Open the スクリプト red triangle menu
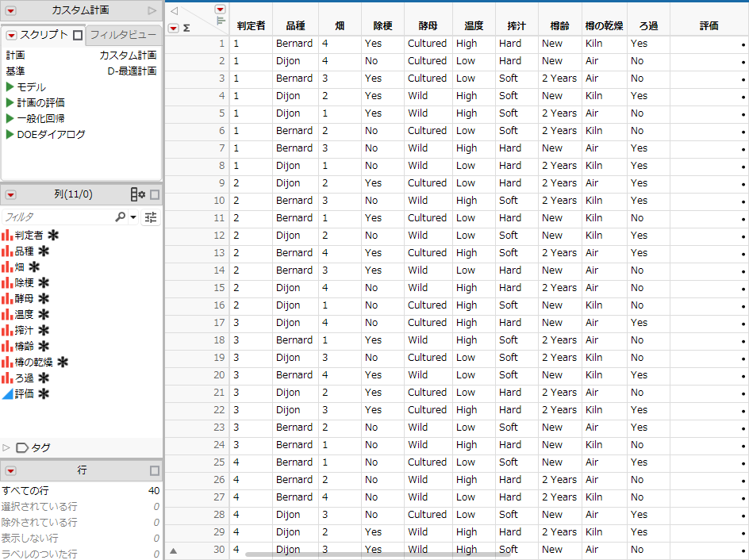Screen dimensions: 749x560 (x=11, y=36)
